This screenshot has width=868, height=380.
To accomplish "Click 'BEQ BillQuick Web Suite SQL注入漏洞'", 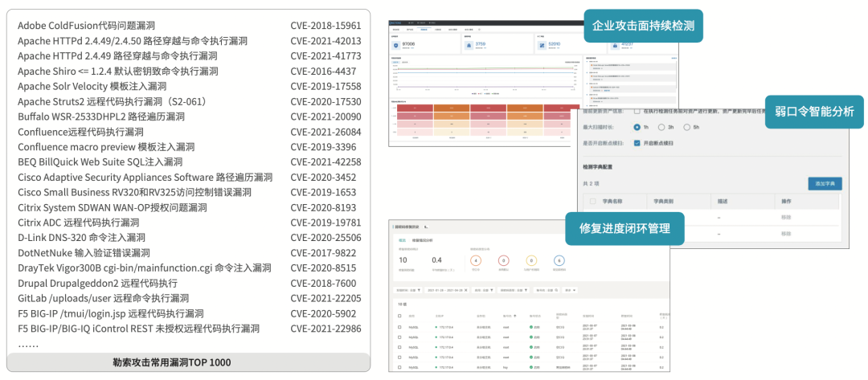I will pyautogui.click(x=100, y=162).
